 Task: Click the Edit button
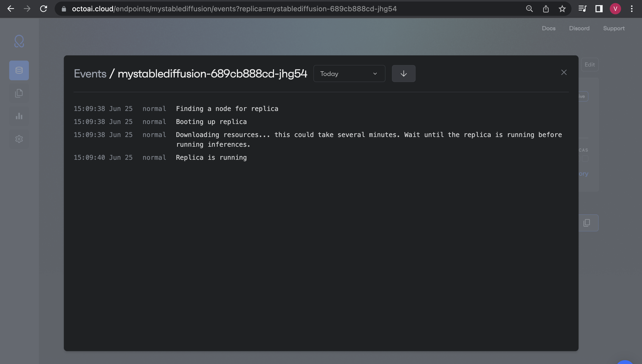(590, 65)
